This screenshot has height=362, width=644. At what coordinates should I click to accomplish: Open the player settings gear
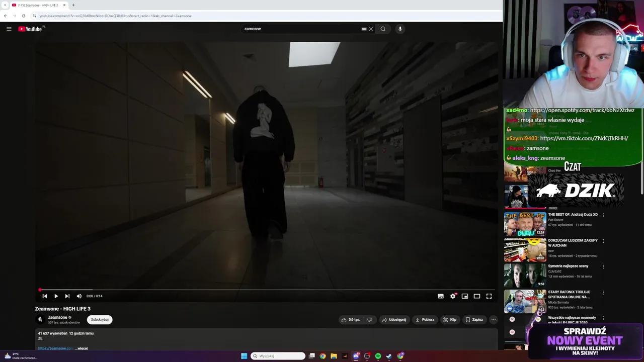pyautogui.click(x=453, y=296)
